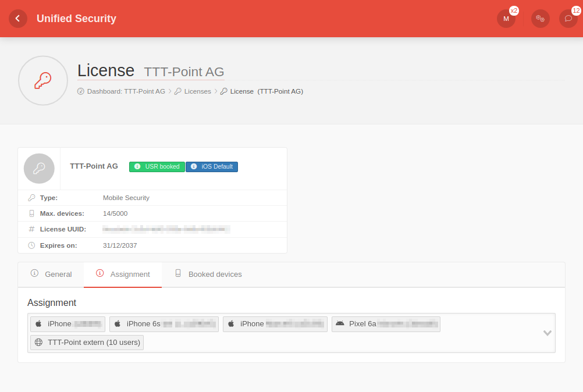Click the Android icon on Pixel 6a

point(340,324)
